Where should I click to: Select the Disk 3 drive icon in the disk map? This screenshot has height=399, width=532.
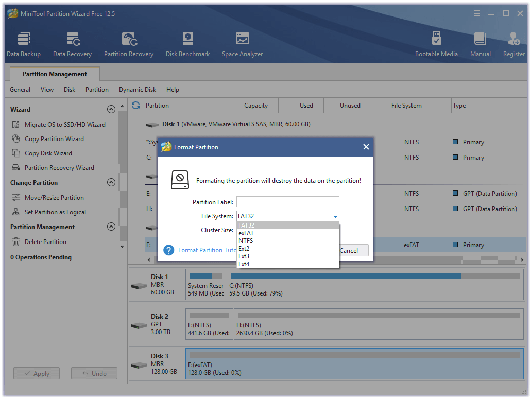(x=139, y=366)
